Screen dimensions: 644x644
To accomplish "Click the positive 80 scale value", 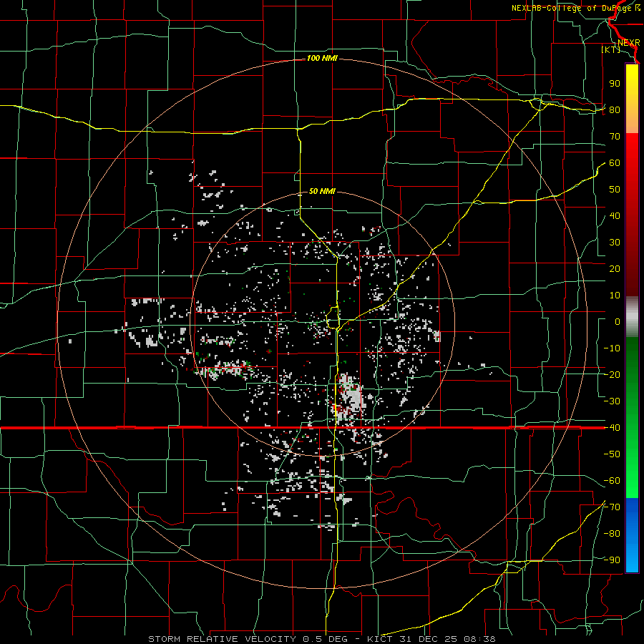I will 615,110.
